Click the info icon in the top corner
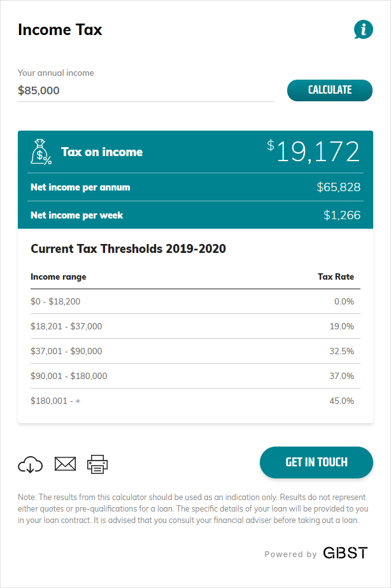 364,29
